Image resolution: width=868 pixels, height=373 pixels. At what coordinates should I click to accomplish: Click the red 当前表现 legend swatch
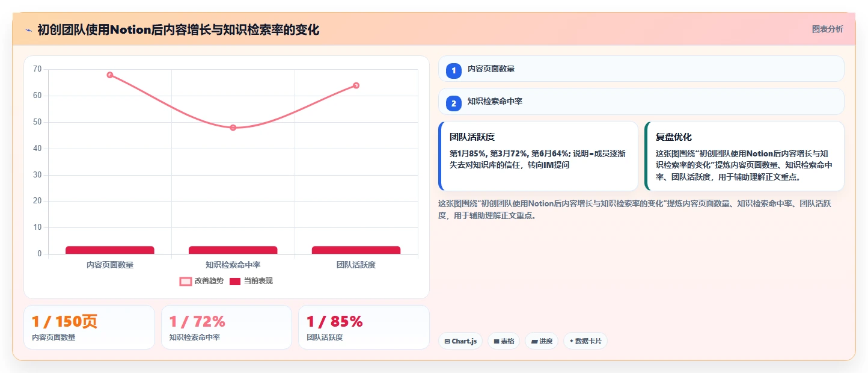[235, 281]
